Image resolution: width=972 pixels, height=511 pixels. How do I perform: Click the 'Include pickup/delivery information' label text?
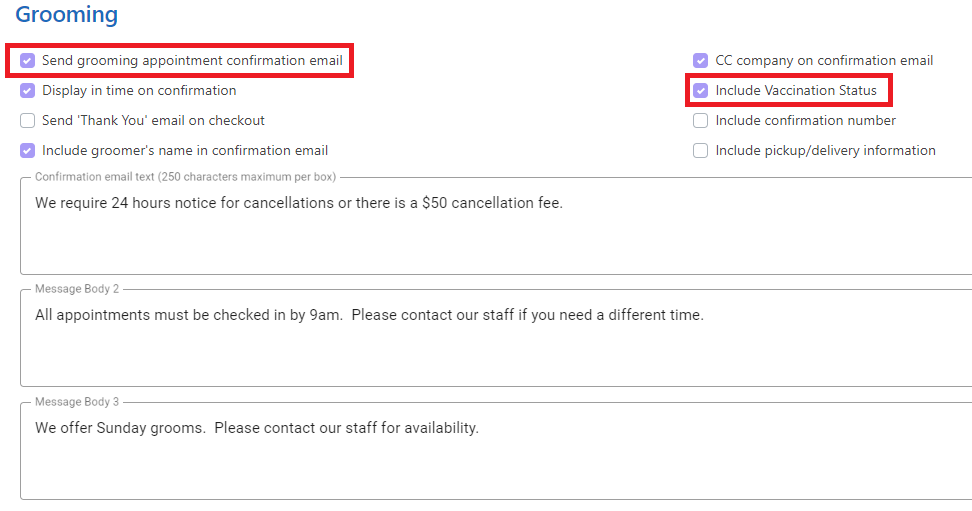pyautogui.click(x=825, y=151)
